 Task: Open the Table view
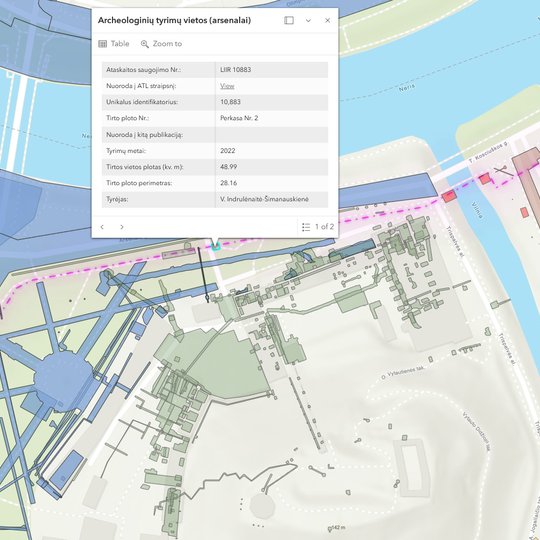[114, 44]
